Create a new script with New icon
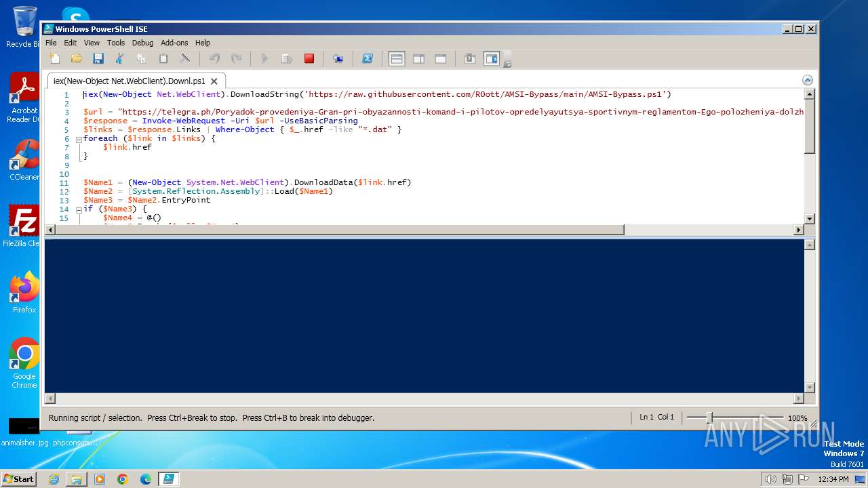The image size is (868, 488). (55, 59)
